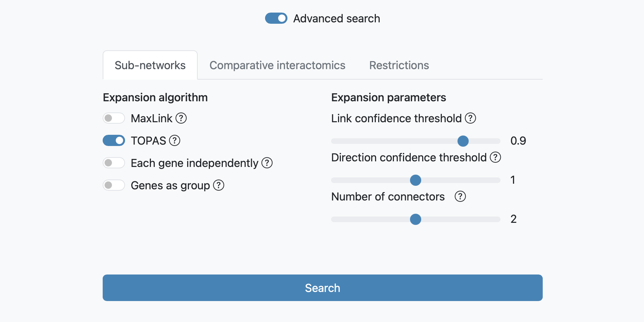This screenshot has width=644, height=322.
Task: Click the Link confidence threshold slider handle
Action: 463,141
